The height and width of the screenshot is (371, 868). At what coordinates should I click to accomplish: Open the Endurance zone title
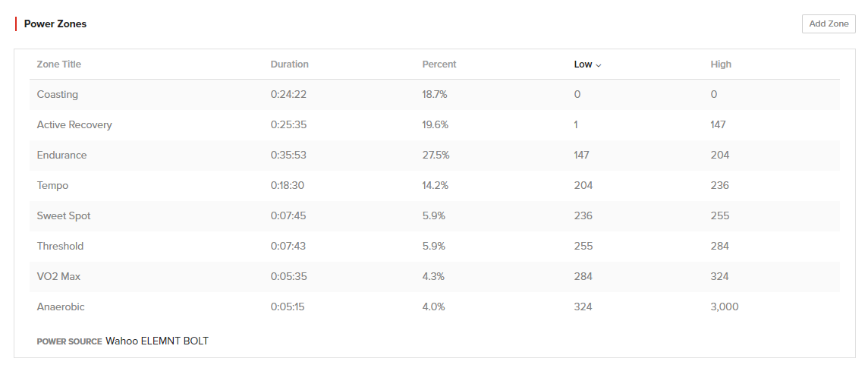(62, 155)
